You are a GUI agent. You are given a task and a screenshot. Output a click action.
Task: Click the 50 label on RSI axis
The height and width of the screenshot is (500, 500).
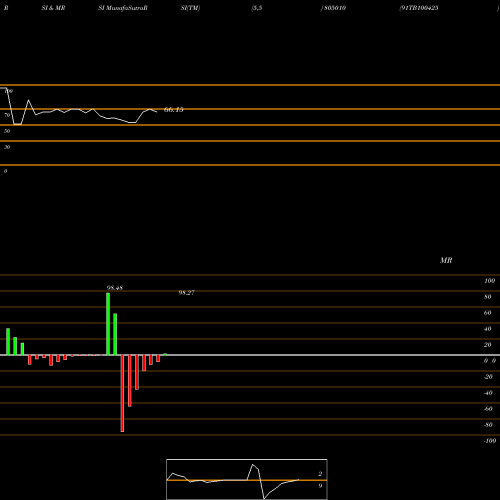[7, 131]
